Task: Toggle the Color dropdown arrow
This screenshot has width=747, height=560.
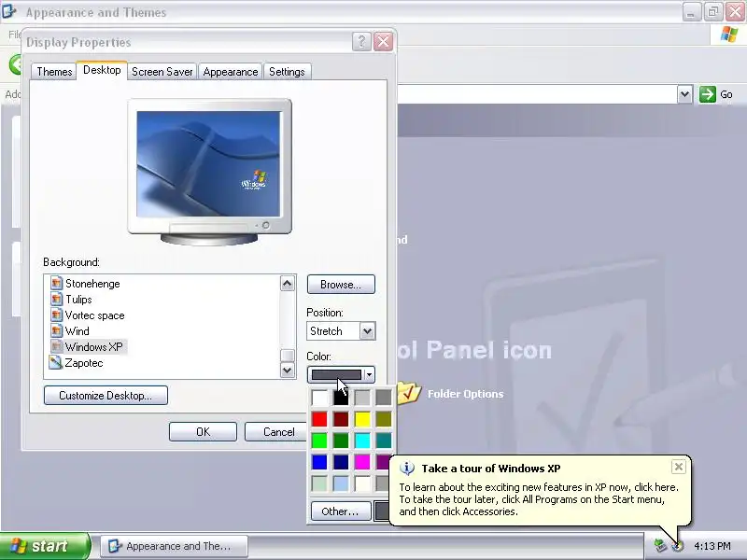Action: pos(369,375)
